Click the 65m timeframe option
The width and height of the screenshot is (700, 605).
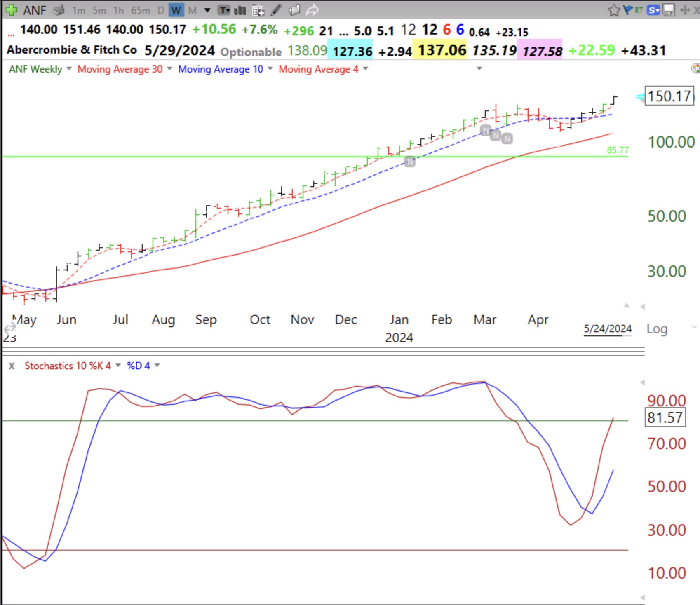click(x=140, y=10)
